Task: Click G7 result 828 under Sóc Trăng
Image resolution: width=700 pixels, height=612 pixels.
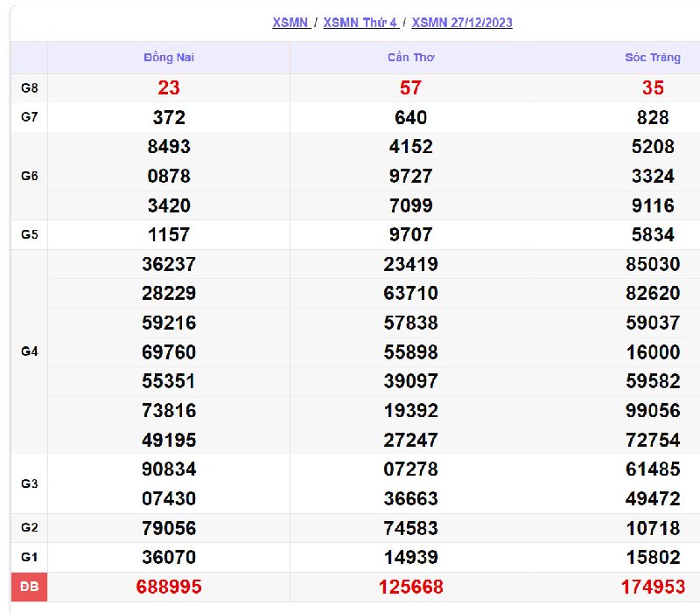Action: (x=653, y=118)
